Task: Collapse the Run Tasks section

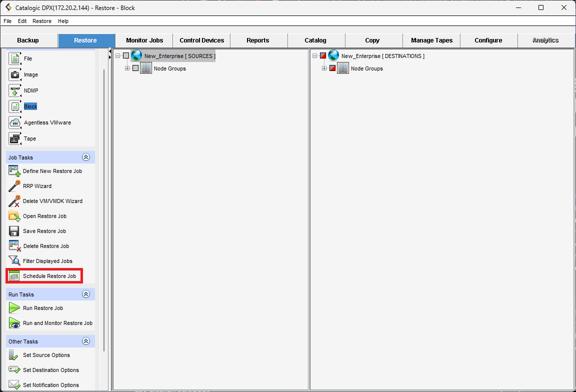Action: pos(86,294)
